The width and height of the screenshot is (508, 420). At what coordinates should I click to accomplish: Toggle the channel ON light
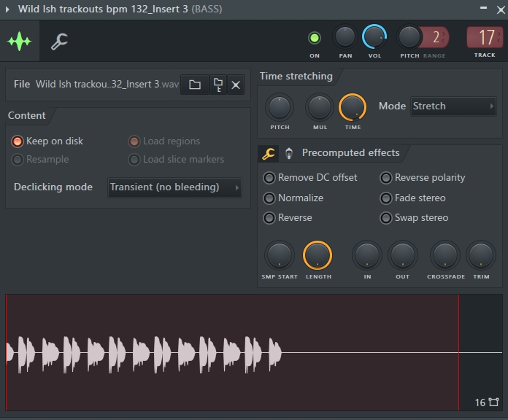coord(314,38)
